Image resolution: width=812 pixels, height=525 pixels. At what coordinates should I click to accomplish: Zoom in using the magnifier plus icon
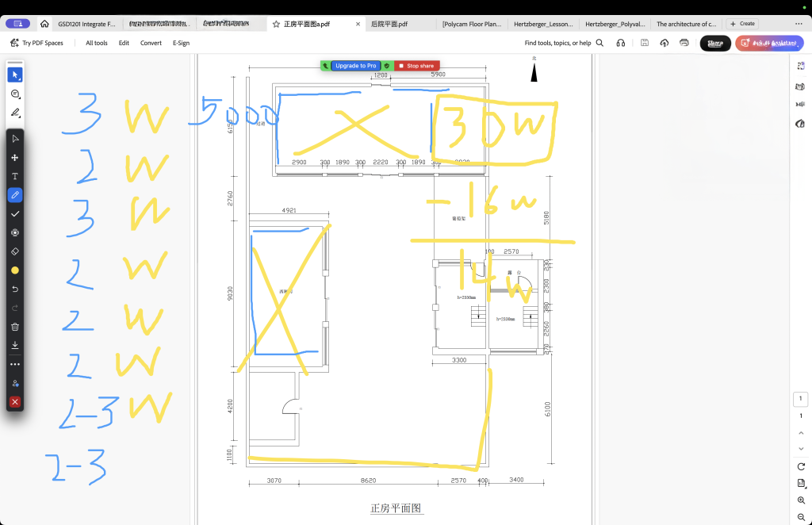pos(801,500)
